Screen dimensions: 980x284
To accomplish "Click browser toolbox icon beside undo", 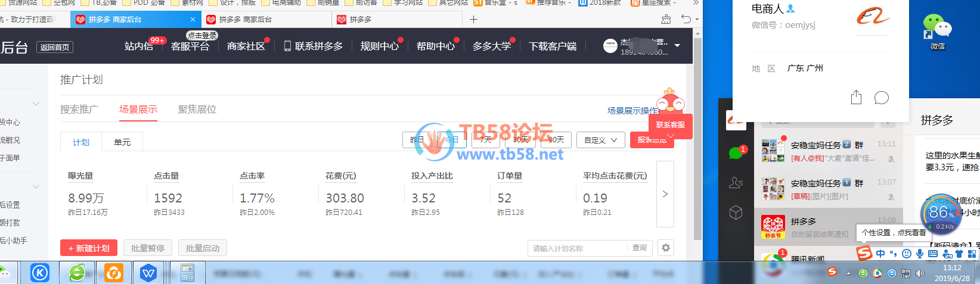I will 666,19.
